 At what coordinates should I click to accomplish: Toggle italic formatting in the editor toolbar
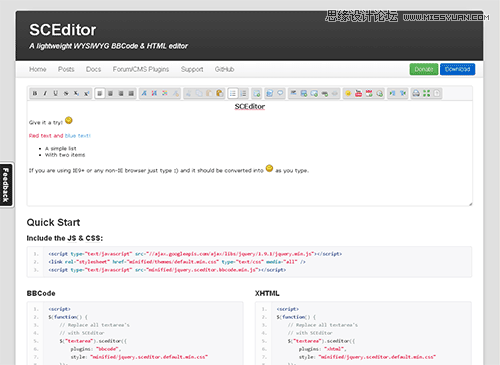click(x=45, y=93)
